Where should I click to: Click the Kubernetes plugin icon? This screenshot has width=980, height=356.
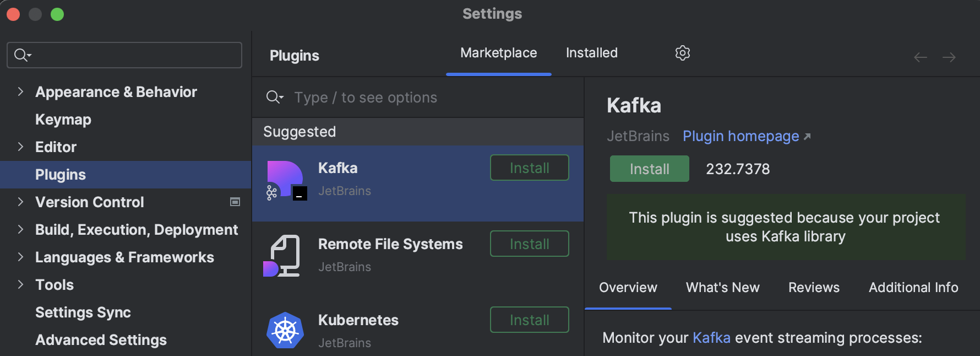285,331
